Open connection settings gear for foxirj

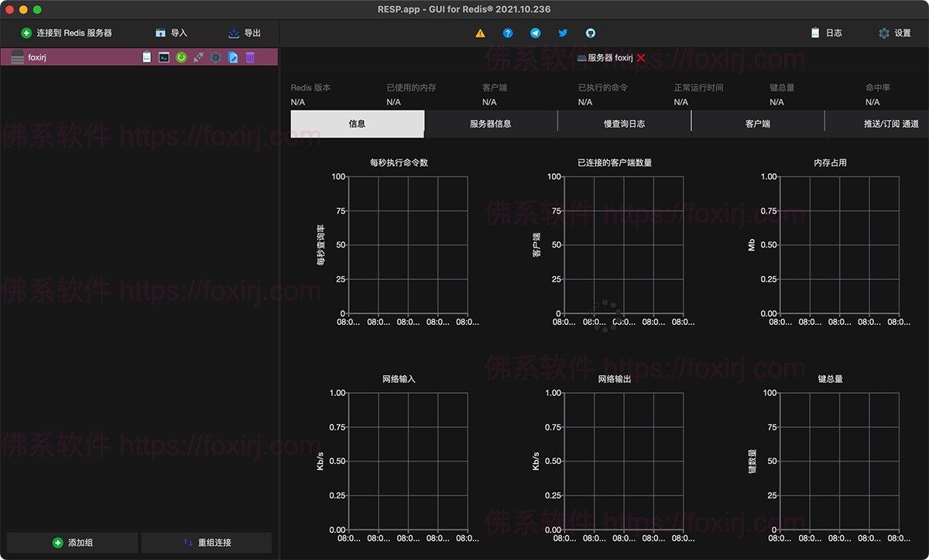216,57
